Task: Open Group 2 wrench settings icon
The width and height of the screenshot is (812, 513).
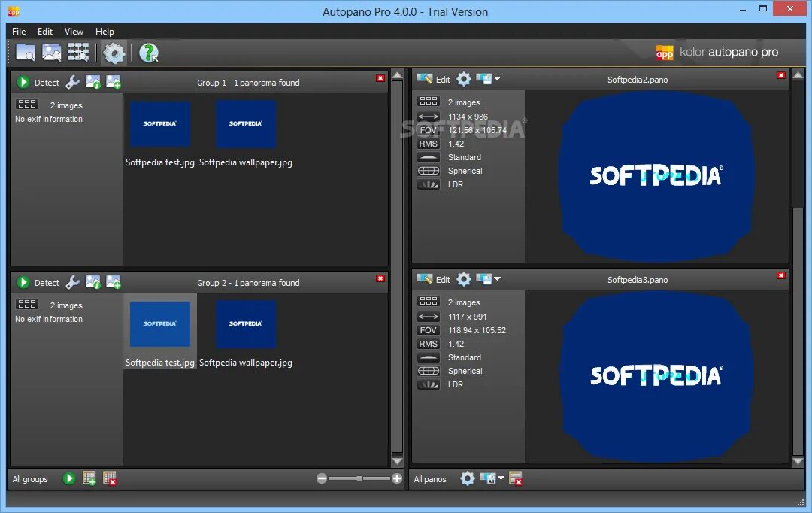Action: pyautogui.click(x=72, y=282)
